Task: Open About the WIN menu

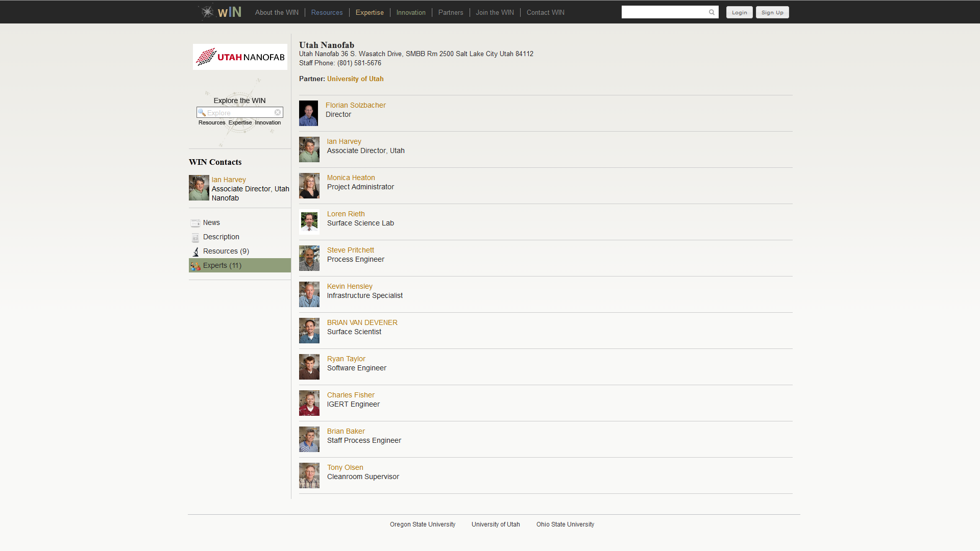Action: [x=277, y=12]
